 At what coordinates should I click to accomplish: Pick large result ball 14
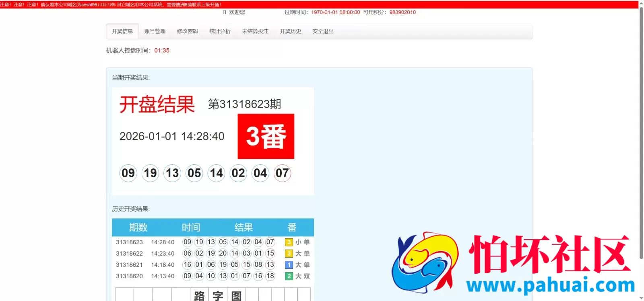click(217, 173)
